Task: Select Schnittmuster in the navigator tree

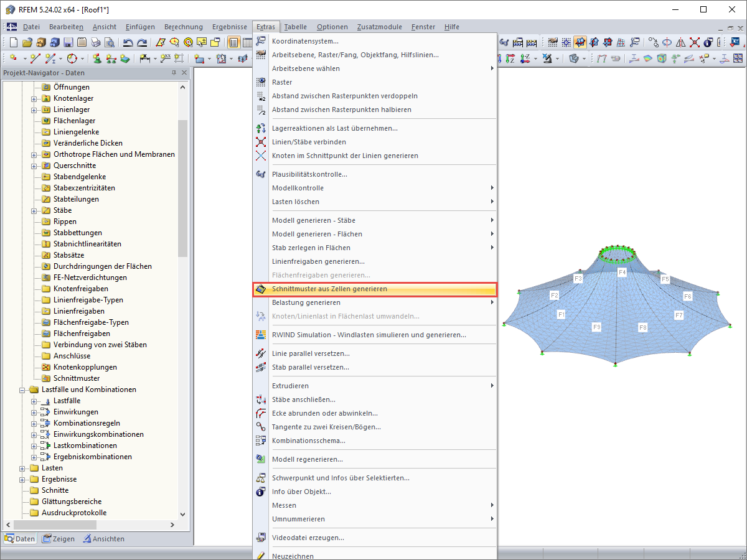Action: [x=76, y=378]
